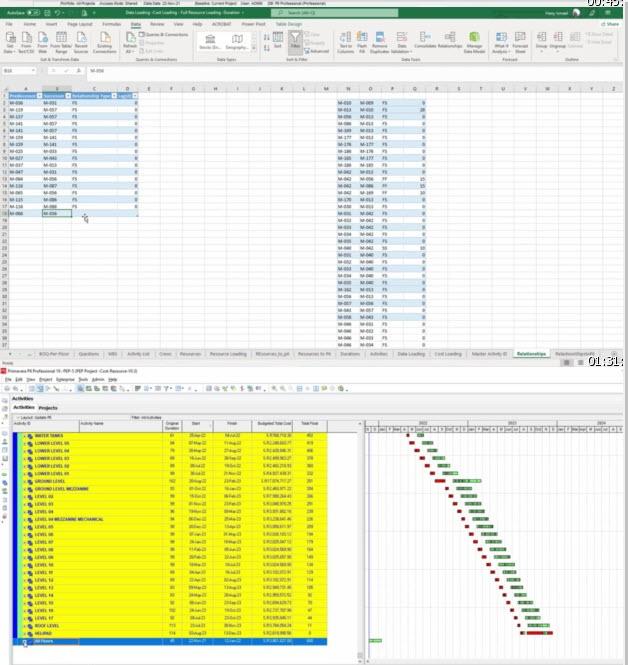
Task: Click Refresh All icon in Excel
Action: pyautogui.click(x=130, y=42)
